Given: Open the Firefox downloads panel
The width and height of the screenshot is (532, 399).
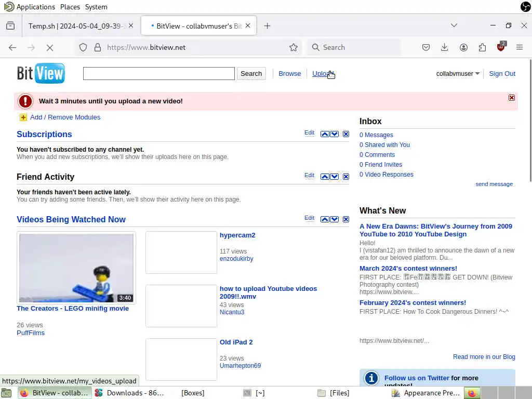Looking at the screenshot, I should tap(445, 47).
